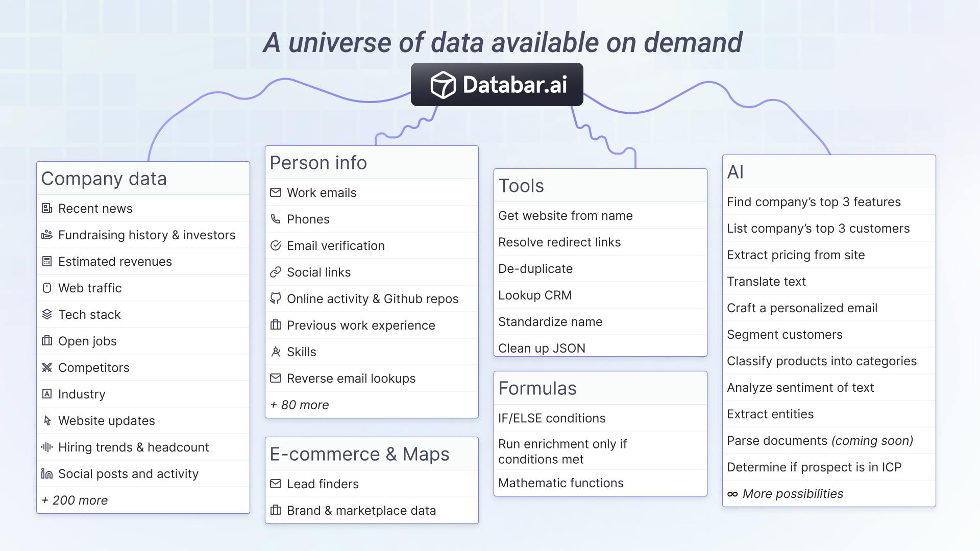Image resolution: width=980 pixels, height=551 pixels.
Task: Click the 'Hiring trends & headcount' text
Action: [134, 447]
